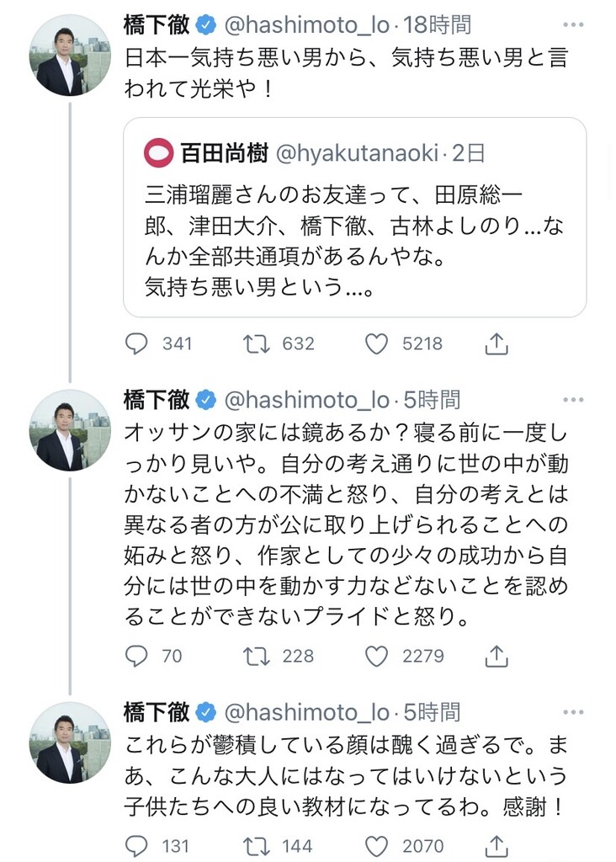The height and width of the screenshot is (862, 616).
Task: Reply to the tweet with 70 replies
Action: [136, 655]
